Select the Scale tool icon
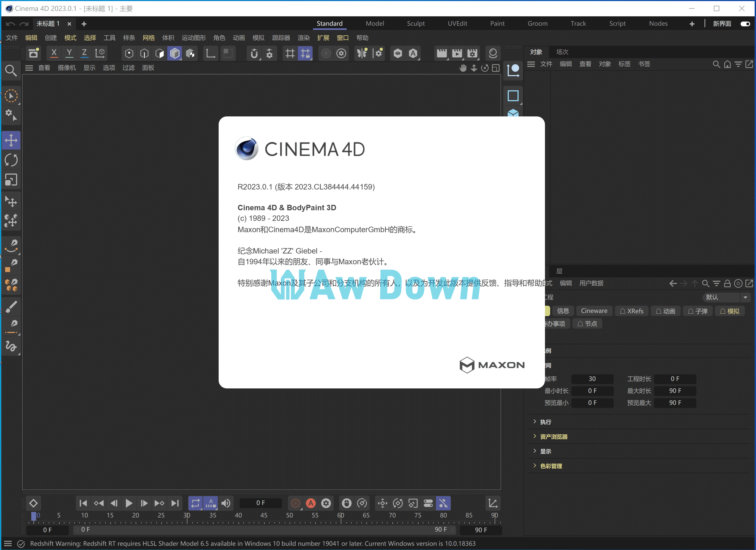756x550 pixels. tap(11, 180)
